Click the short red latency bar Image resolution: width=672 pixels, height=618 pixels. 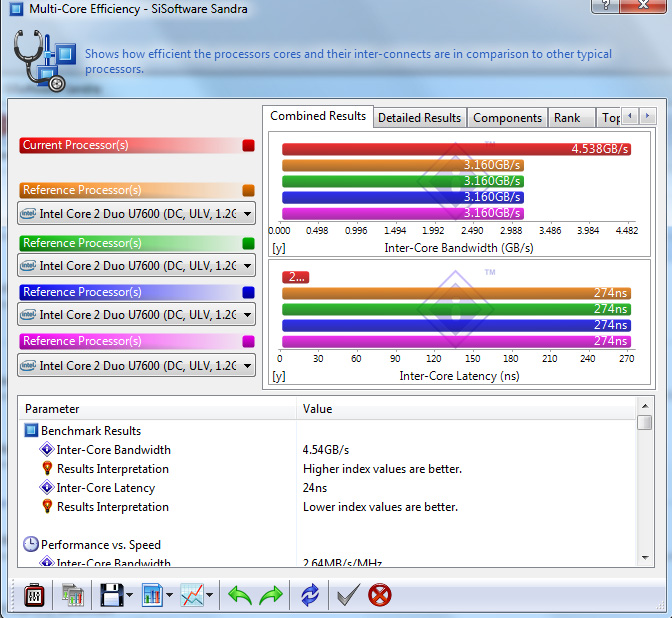click(295, 277)
